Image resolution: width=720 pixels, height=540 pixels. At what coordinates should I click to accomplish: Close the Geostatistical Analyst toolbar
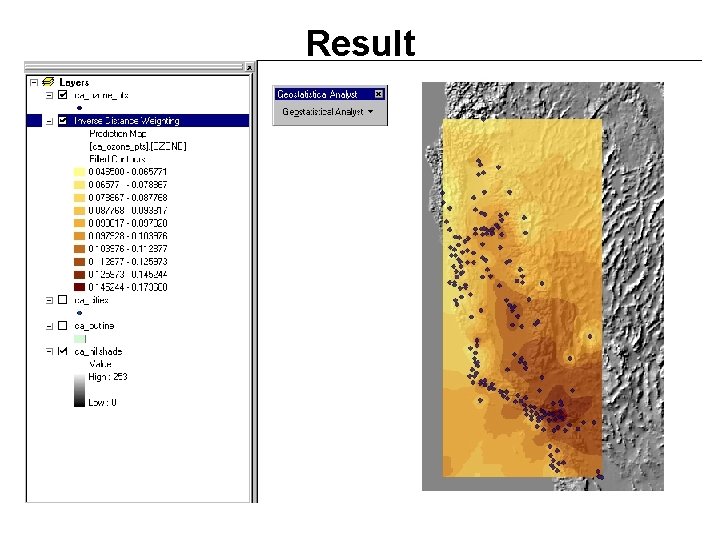pos(378,94)
